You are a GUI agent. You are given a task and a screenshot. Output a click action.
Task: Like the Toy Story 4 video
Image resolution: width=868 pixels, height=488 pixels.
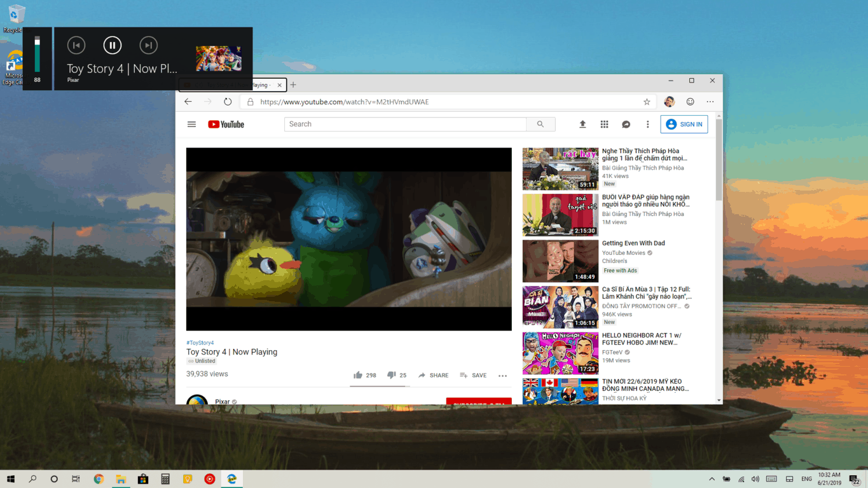(x=359, y=375)
